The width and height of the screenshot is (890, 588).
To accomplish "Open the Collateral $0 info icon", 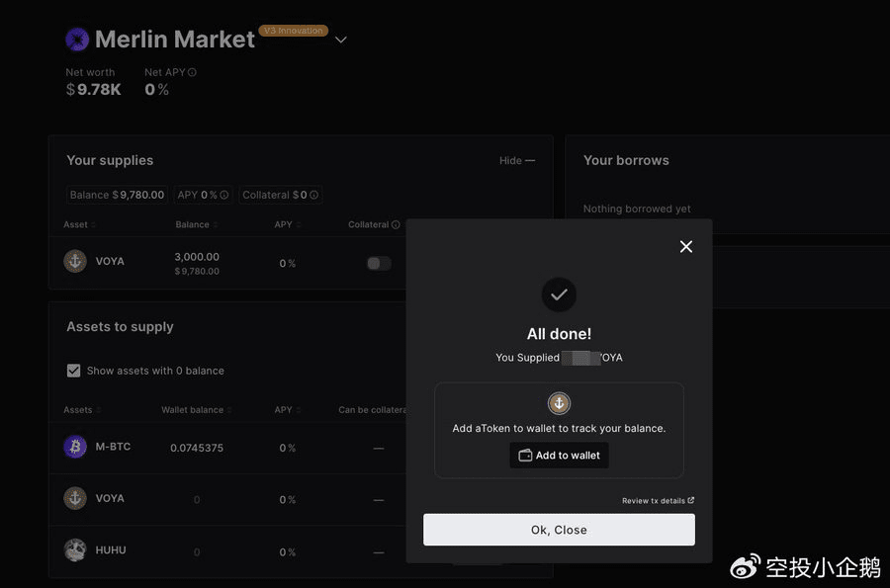I will [x=313, y=195].
